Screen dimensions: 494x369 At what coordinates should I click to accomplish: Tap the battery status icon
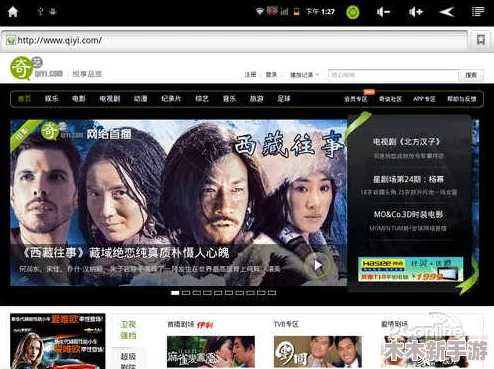coord(296,12)
